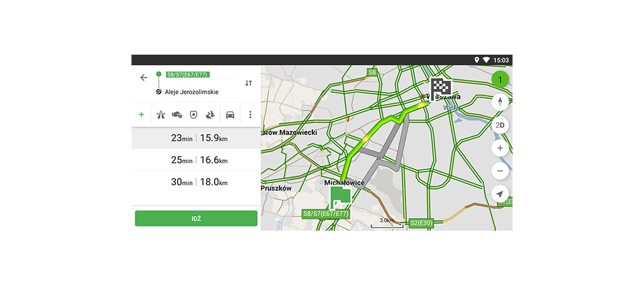Swap start and destination points

click(x=248, y=83)
